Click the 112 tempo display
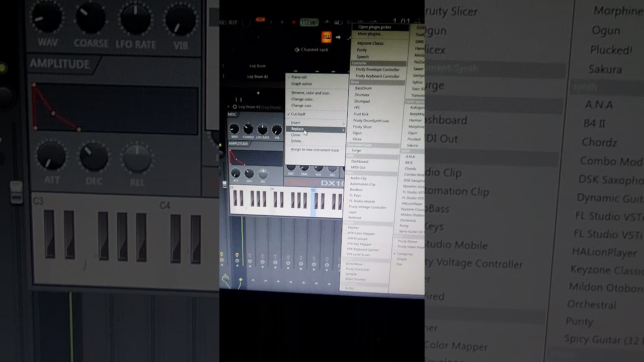This screenshot has height=362, width=644. (309, 23)
